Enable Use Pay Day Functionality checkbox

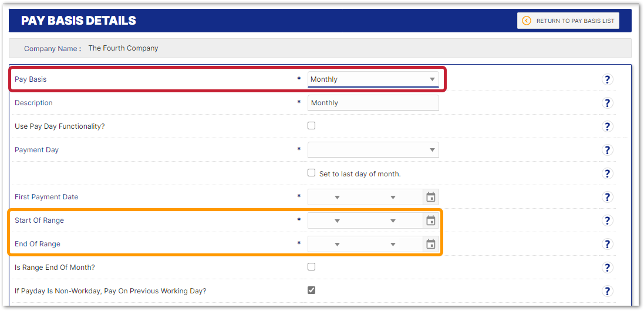(x=312, y=125)
